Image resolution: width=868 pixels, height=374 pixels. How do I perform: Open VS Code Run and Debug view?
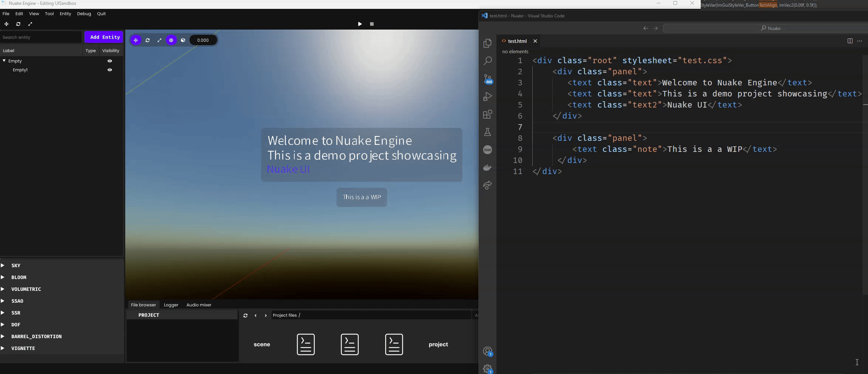point(488,96)
